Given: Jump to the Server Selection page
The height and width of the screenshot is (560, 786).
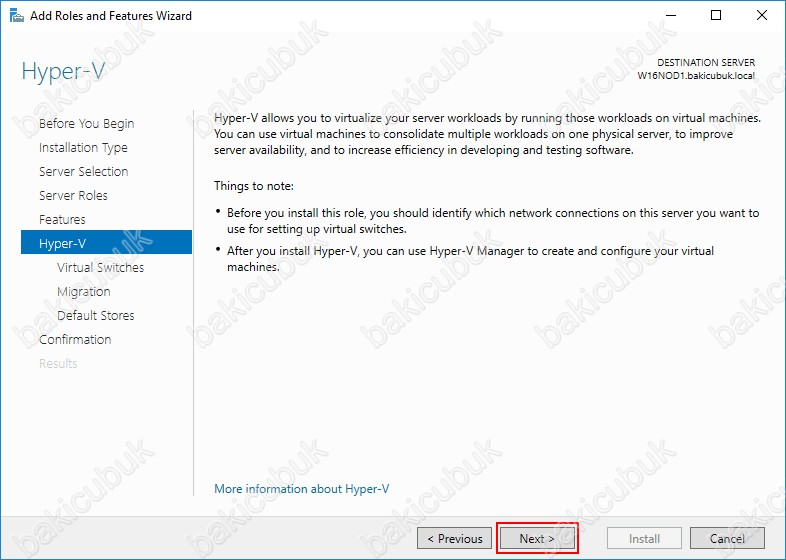Looking at the screenshot, I should pos(83,172).
